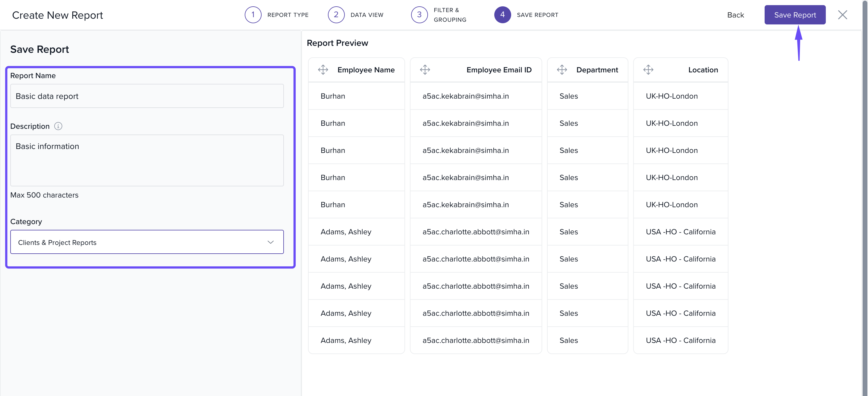The height and width of the screenshot is (396, 868).
Task: Click the Back button
Action: coord(735,15)
